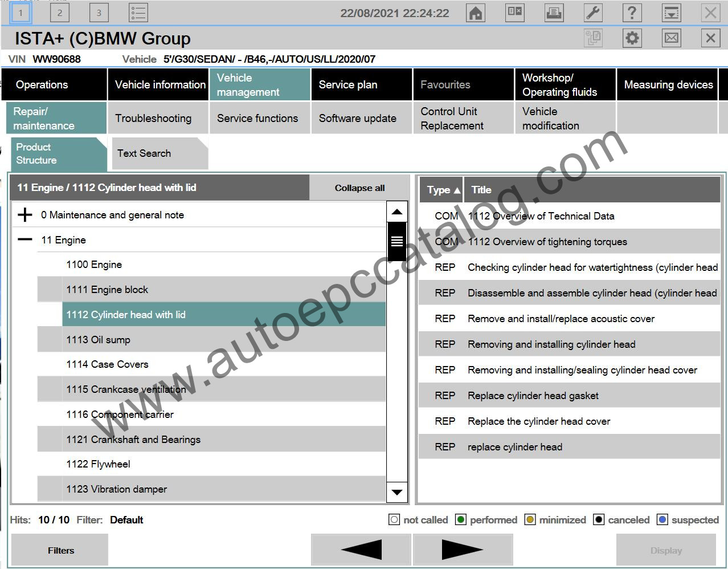The image size is (728, 569).
Task: Open the Workshop/Operating fluids tab
Action: point(565,84)
